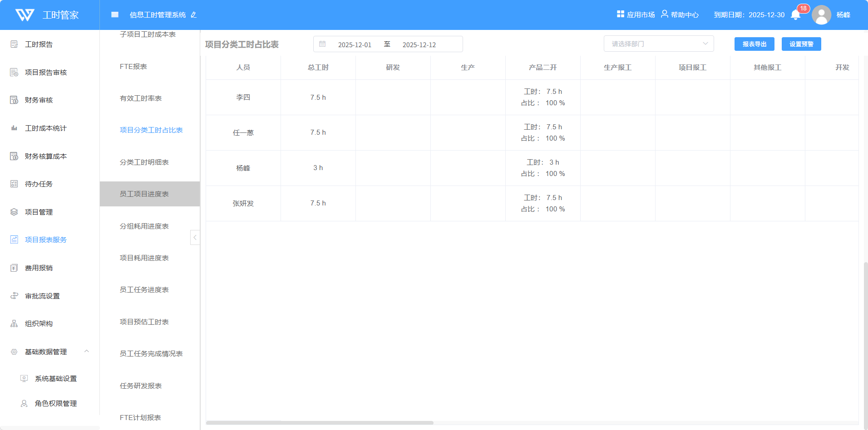
Task: Collapse the submenu panel with arrow handle
Action: pyautogui.click(x=195, y=237)
